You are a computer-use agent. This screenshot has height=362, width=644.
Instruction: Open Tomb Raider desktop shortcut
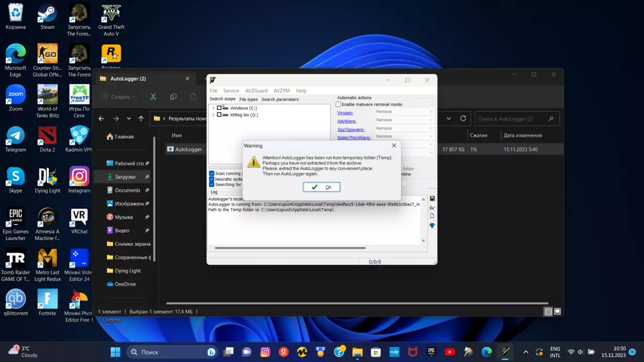(16, 265)
